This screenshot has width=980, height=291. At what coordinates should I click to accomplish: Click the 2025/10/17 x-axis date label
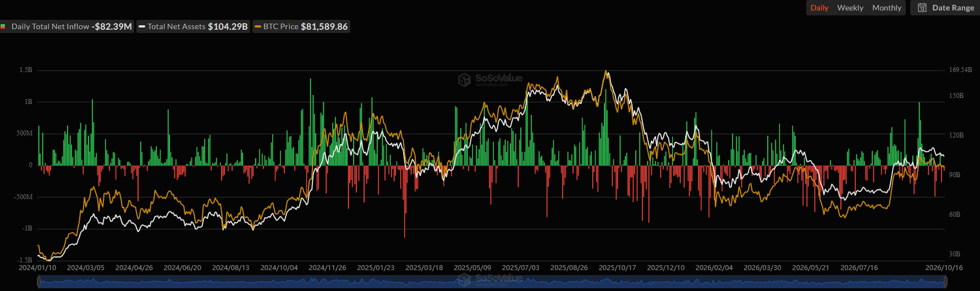[x=618, y=268]
